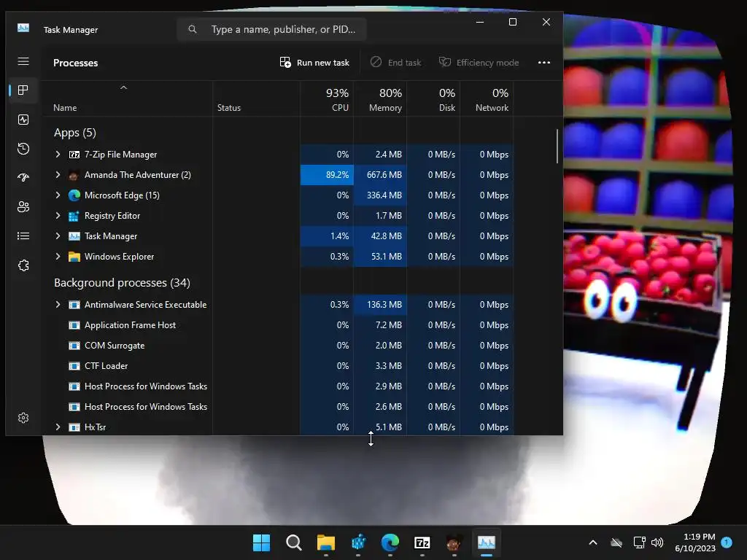The image size is (747, 560).
Task: Open the Details list icon in sidebar
Action: 23,236
